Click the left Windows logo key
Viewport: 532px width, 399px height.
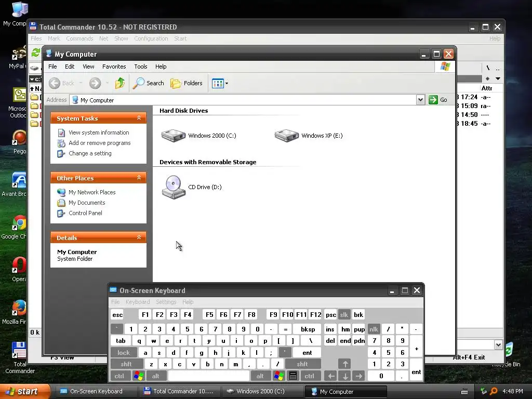(x=138, y=376)
